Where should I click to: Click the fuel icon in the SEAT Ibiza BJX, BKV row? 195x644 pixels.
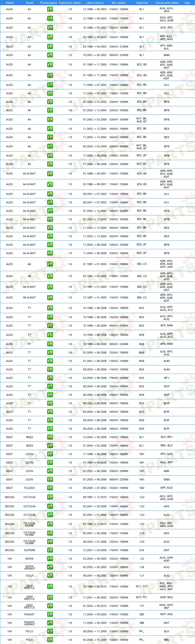click(50, 437)
